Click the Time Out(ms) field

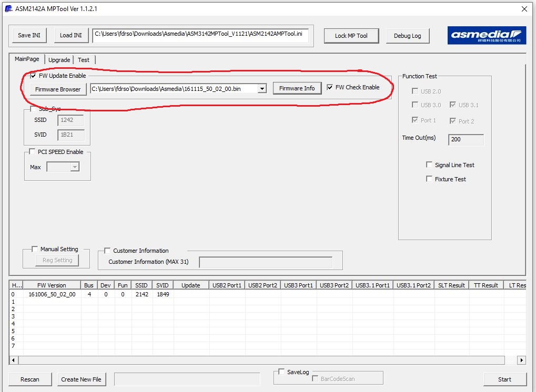pos(466,140)
